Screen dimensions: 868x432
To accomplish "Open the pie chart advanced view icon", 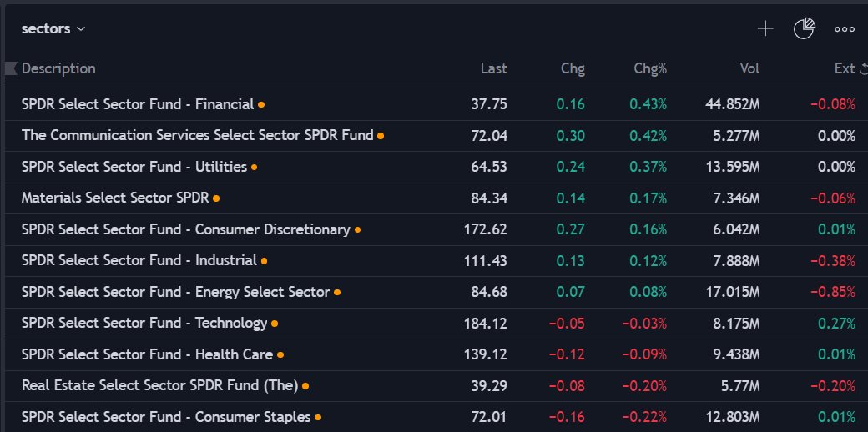I will [x=805, y=28].
